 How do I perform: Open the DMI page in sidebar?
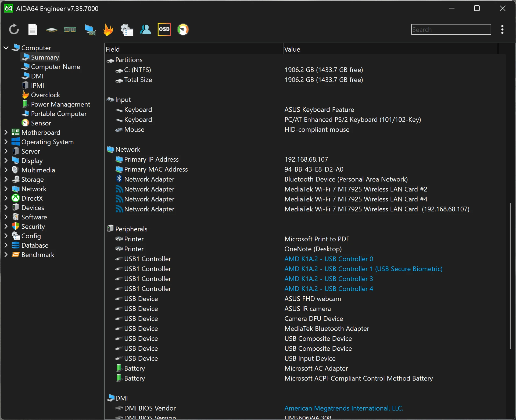coord(33,76)
